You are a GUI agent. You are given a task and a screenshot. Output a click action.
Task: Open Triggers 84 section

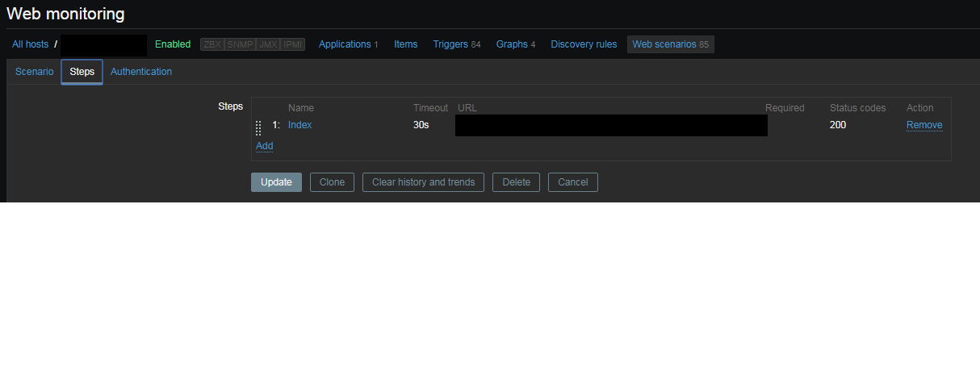(456, 44)
